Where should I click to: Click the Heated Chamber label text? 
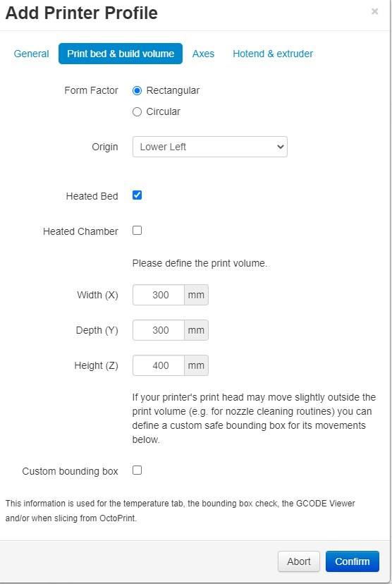coord(80,231)
